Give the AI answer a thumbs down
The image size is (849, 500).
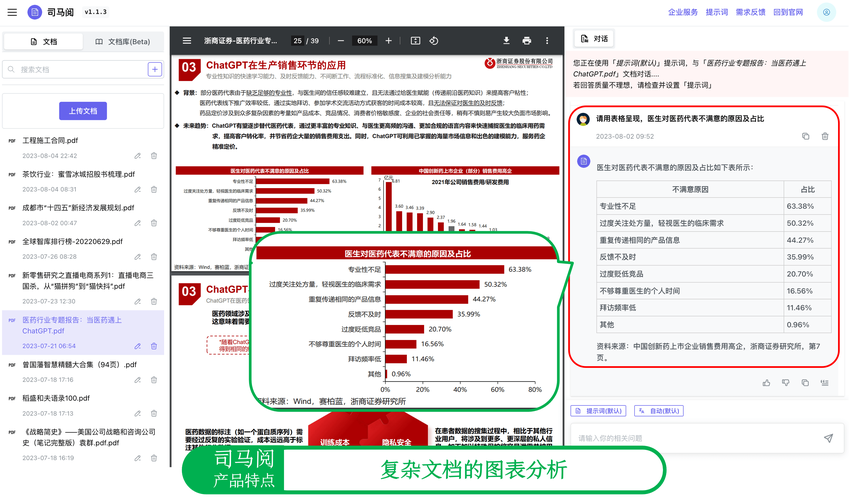(786, 382)
